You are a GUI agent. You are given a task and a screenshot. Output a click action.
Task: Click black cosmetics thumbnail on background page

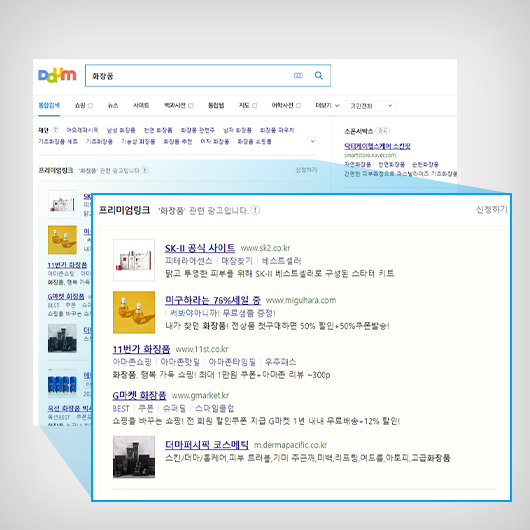click(62, 338)
